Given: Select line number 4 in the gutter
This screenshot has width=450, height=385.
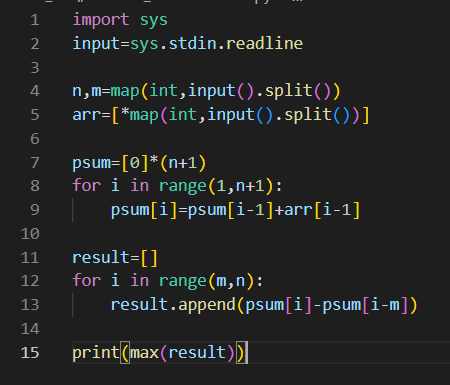Looking at the screenshot, I should point(35,91).
